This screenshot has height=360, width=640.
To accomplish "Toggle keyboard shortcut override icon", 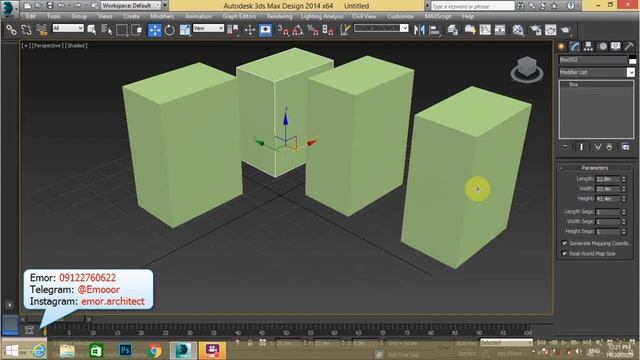I will tap(265, 30).
